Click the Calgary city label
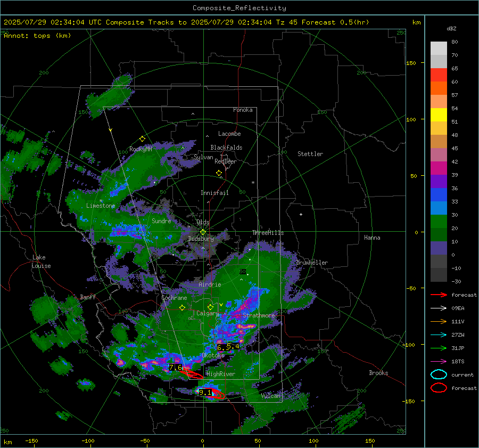The width and height of the screenshot is (479, 448). tap(208, 313)
